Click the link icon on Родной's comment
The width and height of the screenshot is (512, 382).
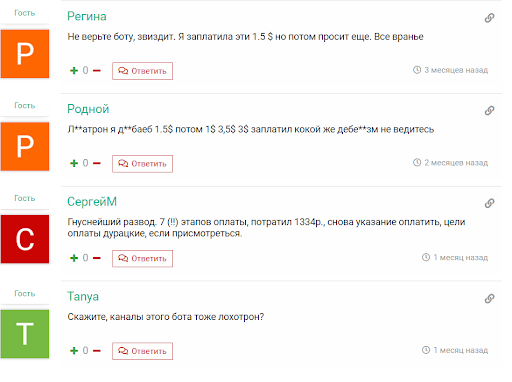[489, 110]
